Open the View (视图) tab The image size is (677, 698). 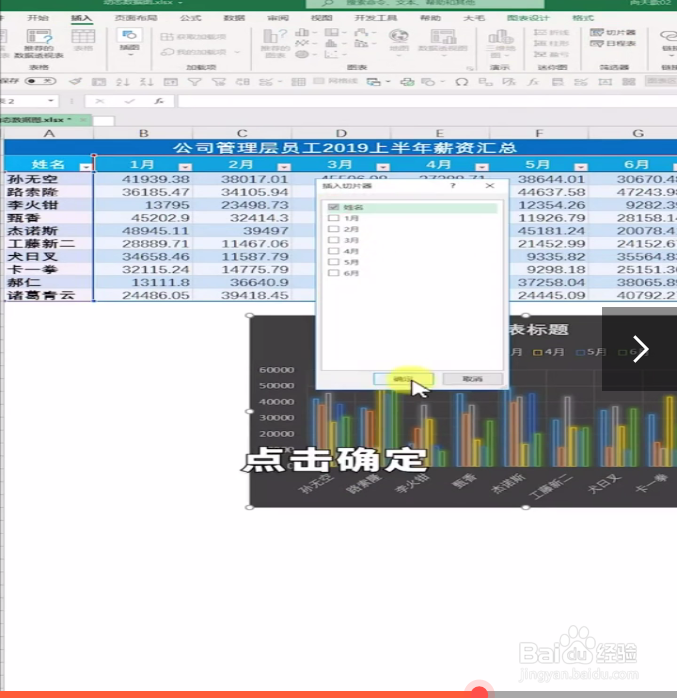point(321,18)
